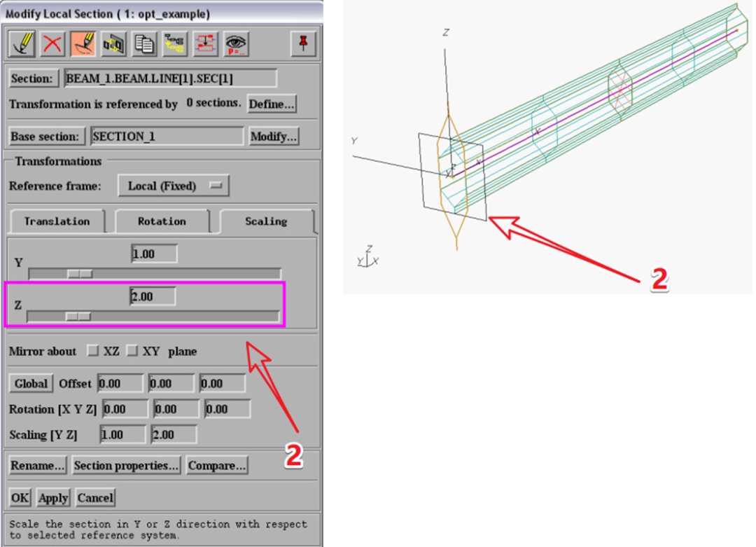
Task: Click the Z scaling slider handle
Action: [78, 317]
